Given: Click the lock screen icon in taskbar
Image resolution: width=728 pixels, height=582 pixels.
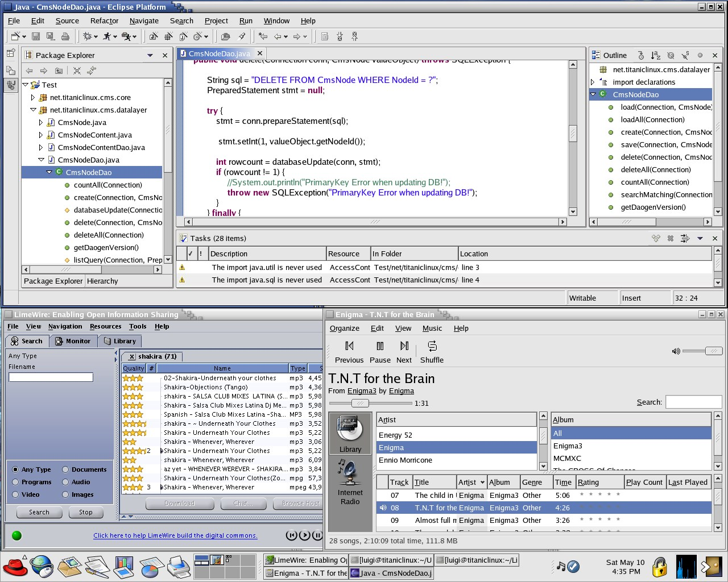Looking at the screenshot, I should point(660,567).
